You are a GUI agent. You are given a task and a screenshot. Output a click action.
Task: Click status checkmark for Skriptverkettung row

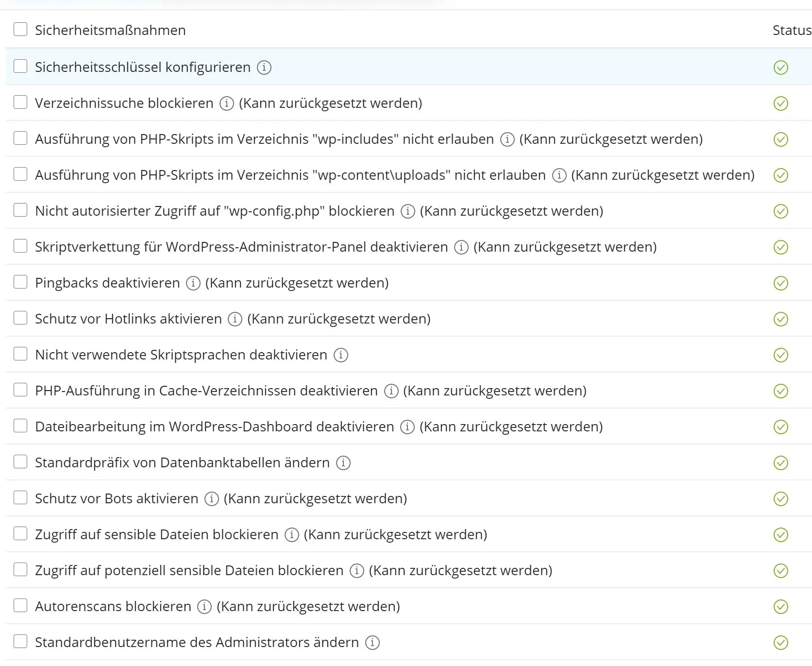point(781,247)
